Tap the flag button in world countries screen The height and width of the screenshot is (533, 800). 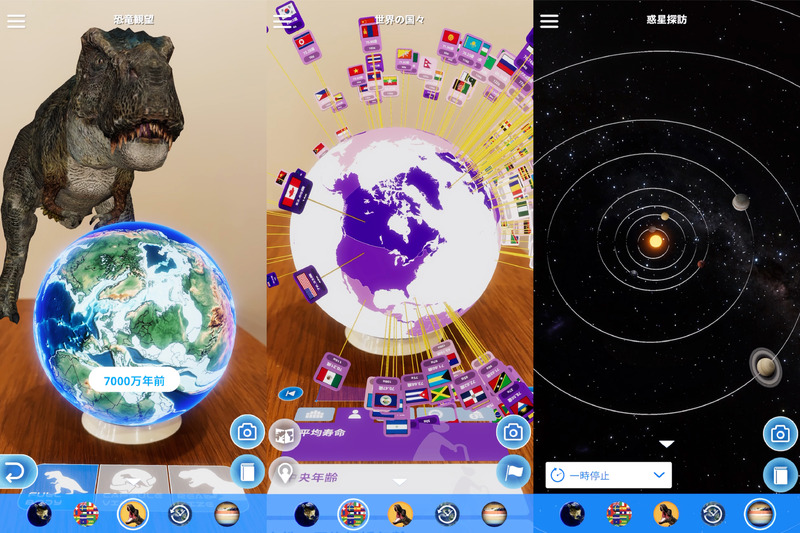(513, 472)
